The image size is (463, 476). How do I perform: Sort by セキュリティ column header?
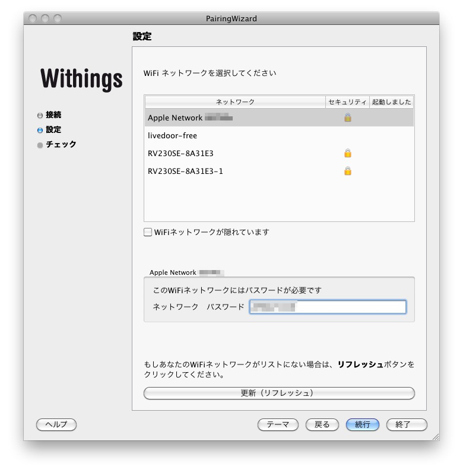pyautogui.click(x=347, y=102)
